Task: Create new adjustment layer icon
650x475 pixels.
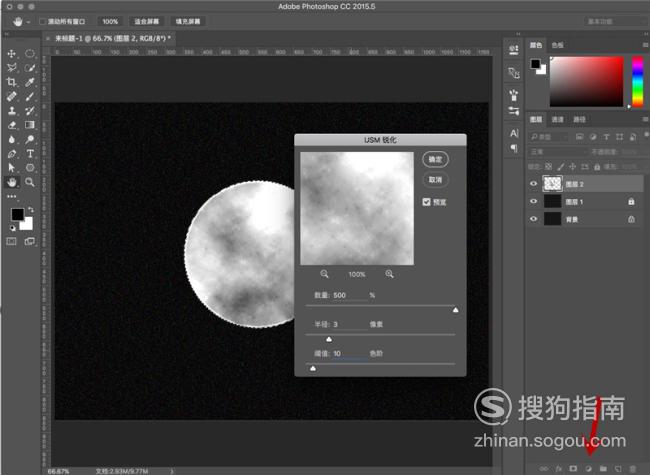Action: click(x=588, y=469)
